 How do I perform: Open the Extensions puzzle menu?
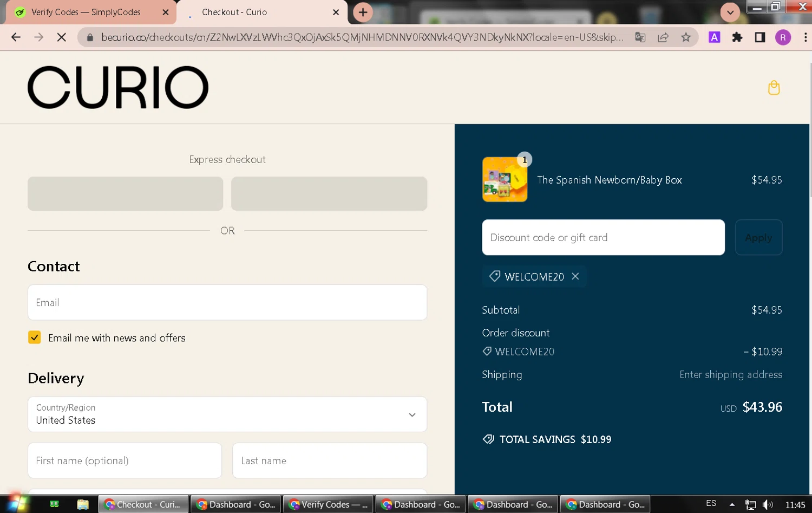coord(737,37)
